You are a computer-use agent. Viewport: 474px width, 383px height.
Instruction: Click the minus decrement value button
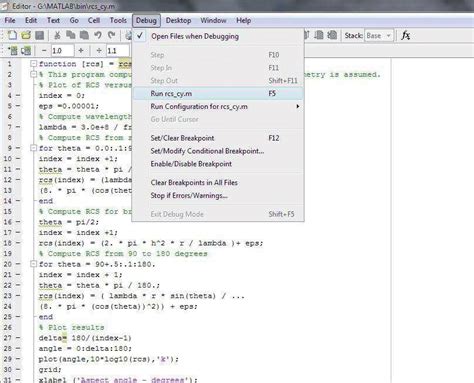click(44, 51)
